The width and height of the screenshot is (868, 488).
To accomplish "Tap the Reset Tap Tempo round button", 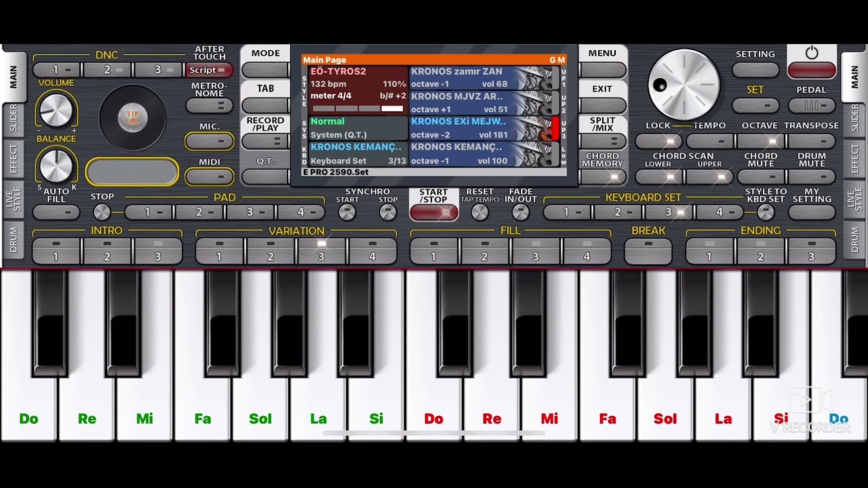I will pos(479,212).
